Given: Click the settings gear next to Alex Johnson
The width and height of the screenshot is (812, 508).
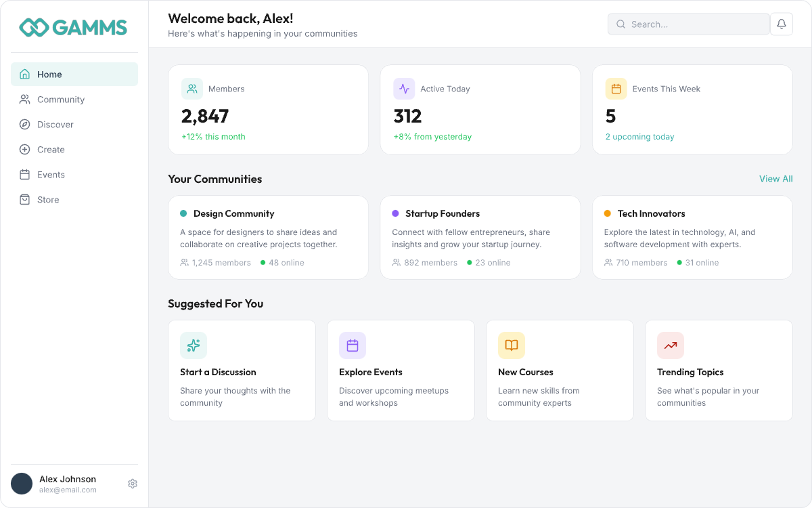Looking at the screenshot, I should [133, 484].
